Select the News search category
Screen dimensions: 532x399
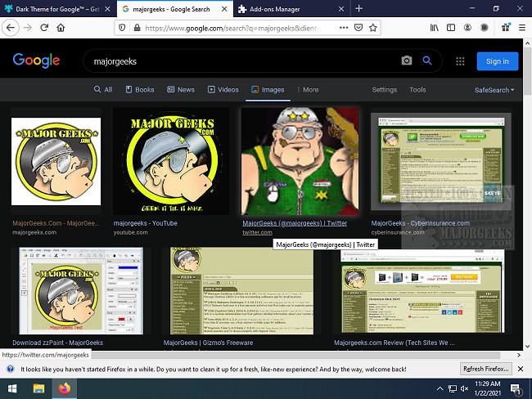coord(181,89)
